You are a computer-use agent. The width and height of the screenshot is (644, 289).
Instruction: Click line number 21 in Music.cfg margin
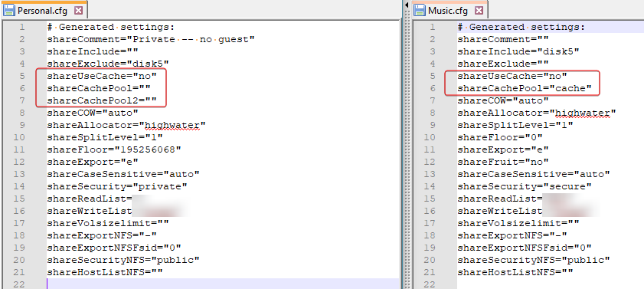pos(429,272)
